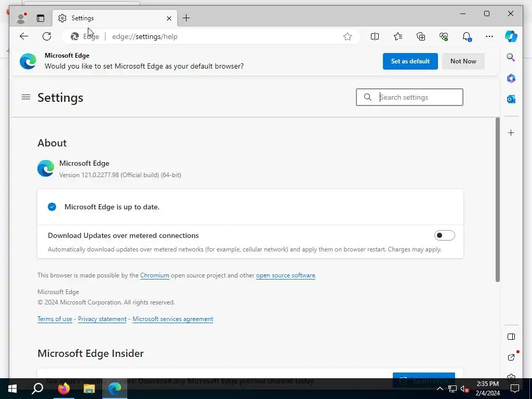Image resolution: width=532 pixels, height=399 pixels.
Task: Open the notifications bell icon
Action: 467,36
